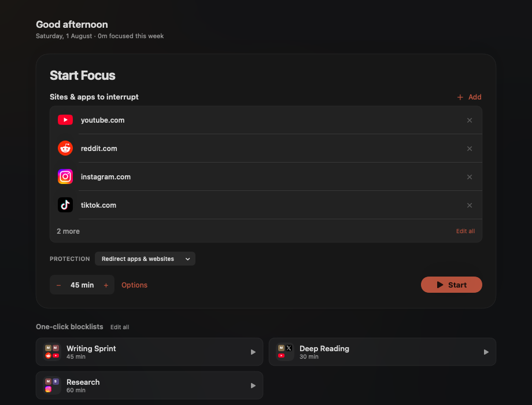Screen dimensions: 532x405
Task: Open the Protection mode dropdown
Action: pos(145,259)
